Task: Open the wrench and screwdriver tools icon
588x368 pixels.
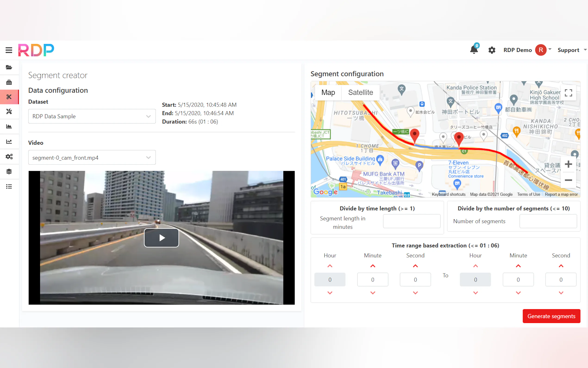Action: (x=9, y=111)
